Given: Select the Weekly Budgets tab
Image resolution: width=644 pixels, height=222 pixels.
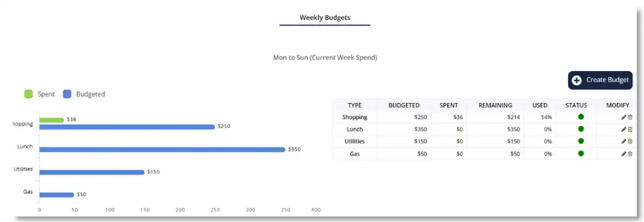Looking at the screenshot, I should coord(325,18).
